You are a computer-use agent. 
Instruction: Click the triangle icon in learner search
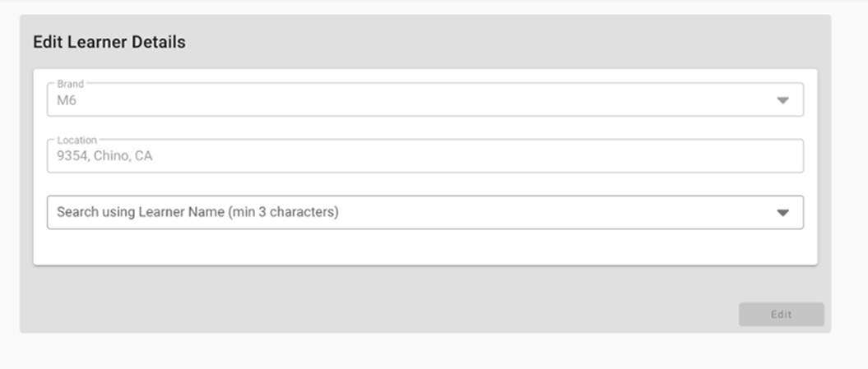coord(782,212)
